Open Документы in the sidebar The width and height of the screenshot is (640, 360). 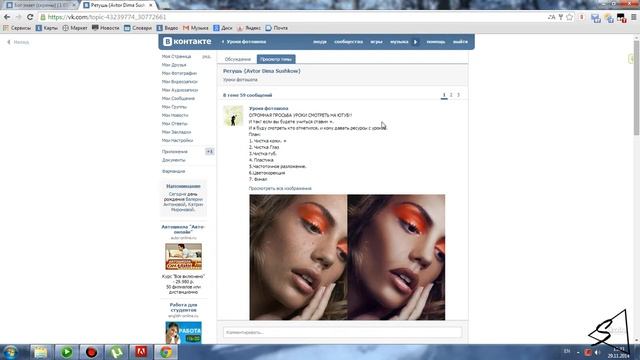click(x=173, y=160)
